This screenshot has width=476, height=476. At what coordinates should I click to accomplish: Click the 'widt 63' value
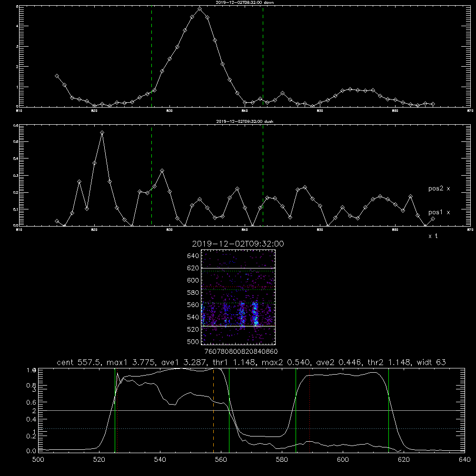pos(431,362)
